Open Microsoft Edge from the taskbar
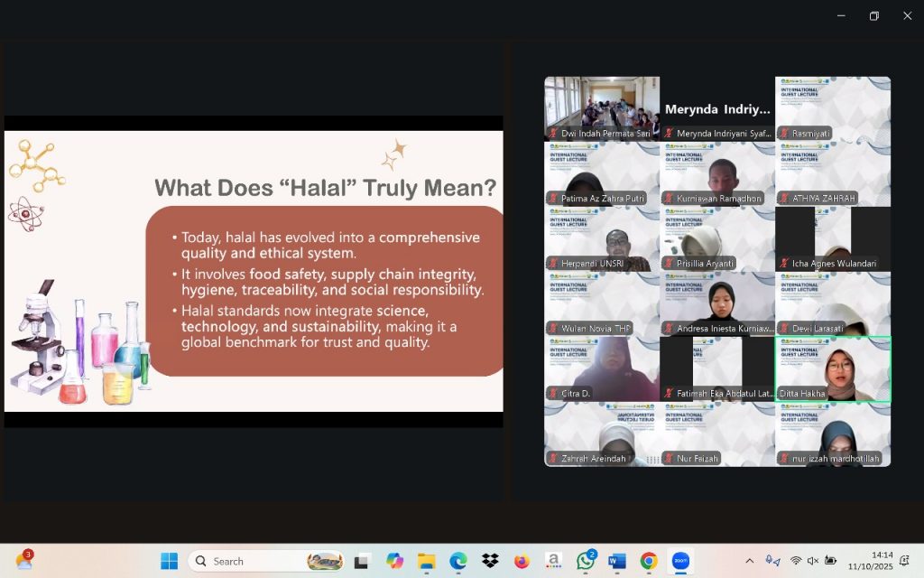This screenshot has height=578, width=924. (x=458, y=561)
